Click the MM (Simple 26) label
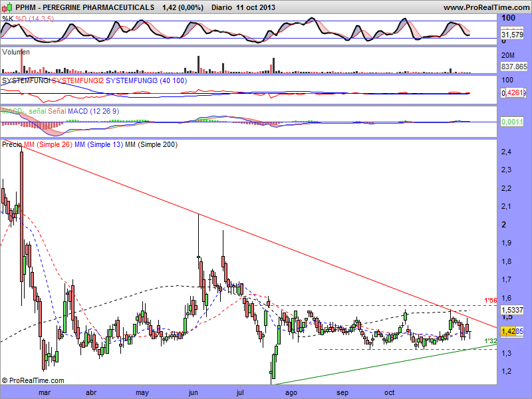 click(48, 144)
